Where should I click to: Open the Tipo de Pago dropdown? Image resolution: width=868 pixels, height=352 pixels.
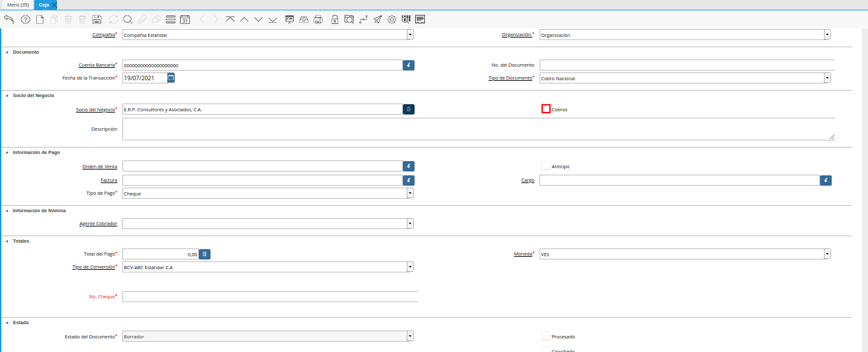coord(410,193)
